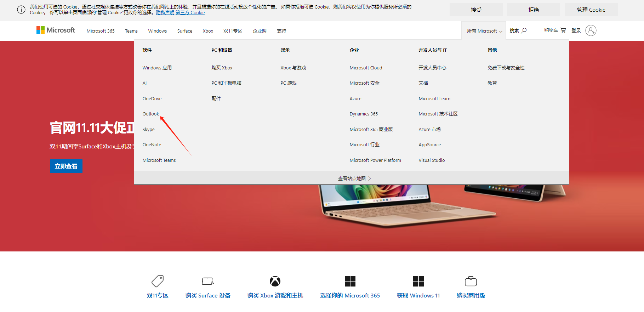Open Microsoft Teams menu link
The image size is (644, 312).
(159, 160)
